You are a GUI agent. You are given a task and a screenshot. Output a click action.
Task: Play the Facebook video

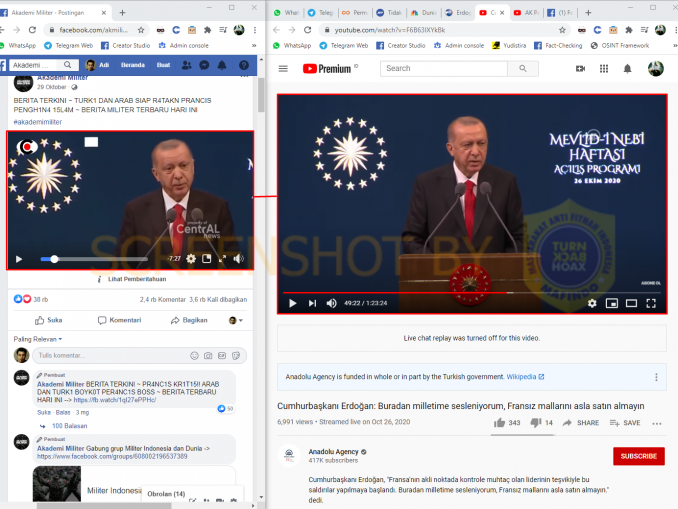pos(19,259)
